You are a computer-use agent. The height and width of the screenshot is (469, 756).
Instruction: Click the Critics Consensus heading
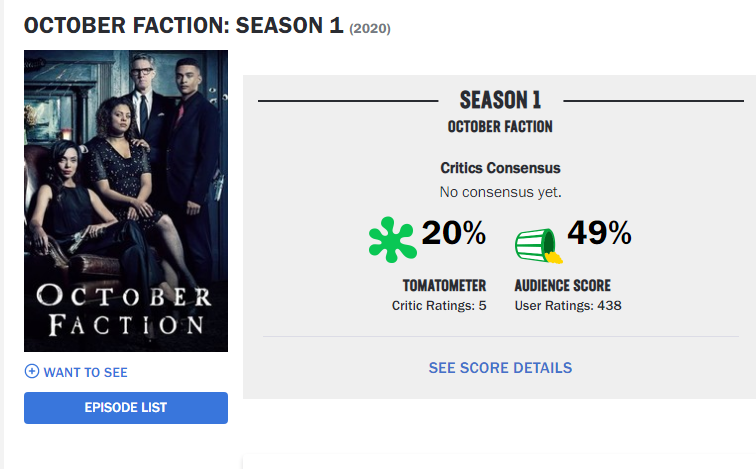tap(500, 168)
